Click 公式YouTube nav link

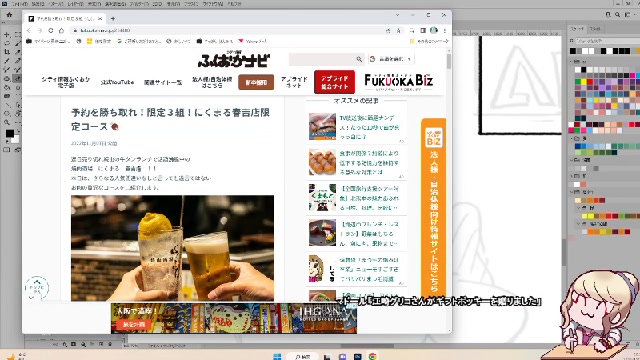(118, 82)
